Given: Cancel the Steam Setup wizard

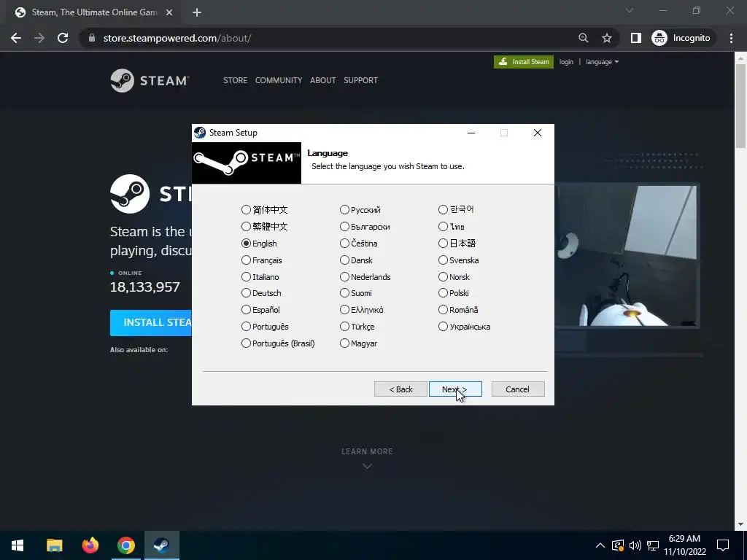Looking at the screenshot, I should pos(518,389).
